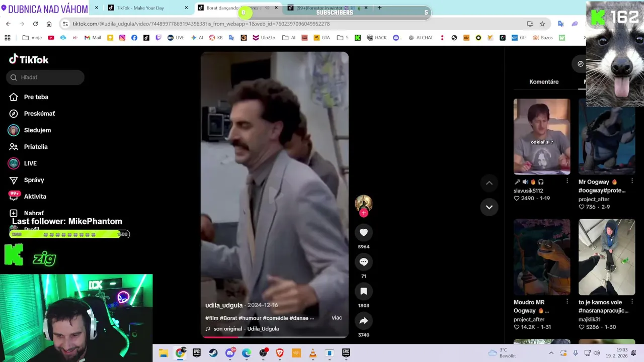The height and width of the screenshot is (362, 644).
Task: Click the address bar URL
Action: [x=201, y=24]
